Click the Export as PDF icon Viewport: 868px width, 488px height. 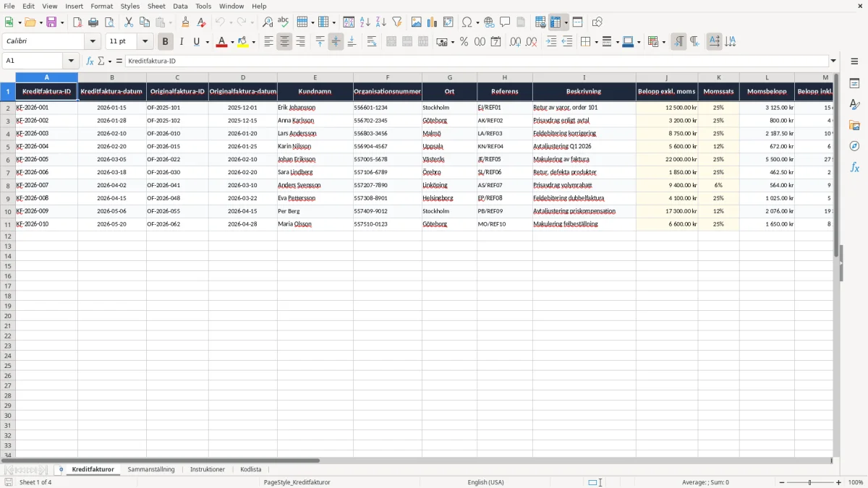[x=77, y=22]
